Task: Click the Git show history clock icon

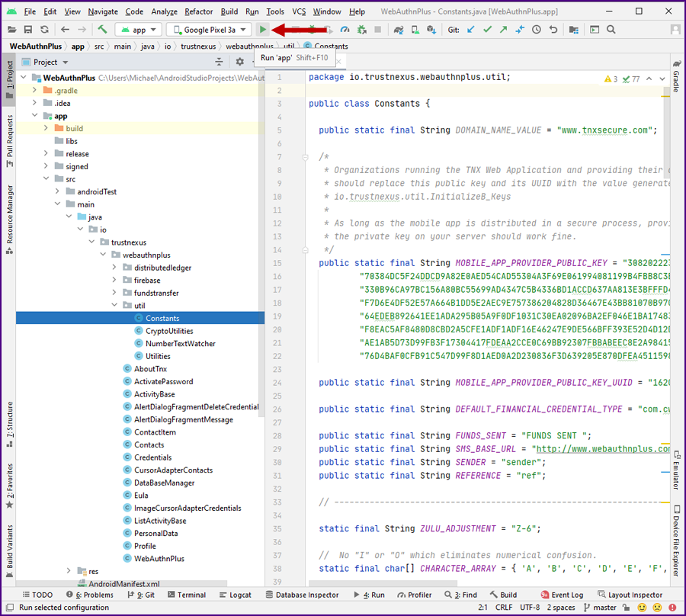Action: coord(537,30)
